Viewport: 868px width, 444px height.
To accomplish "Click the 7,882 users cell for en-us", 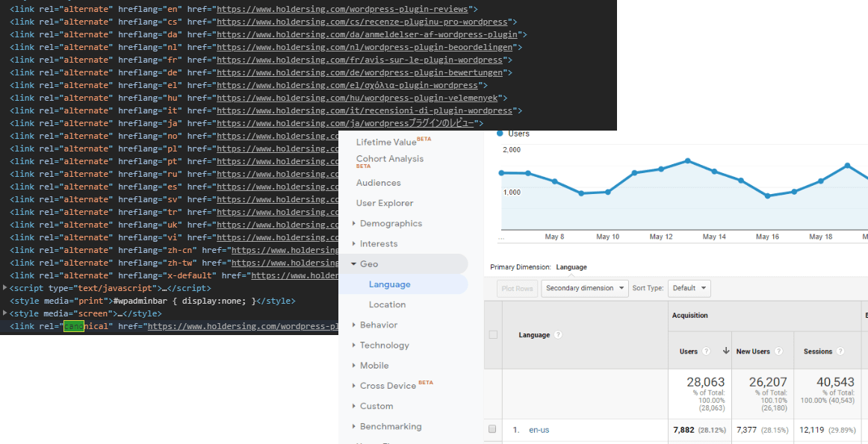I will pos(683,430).
